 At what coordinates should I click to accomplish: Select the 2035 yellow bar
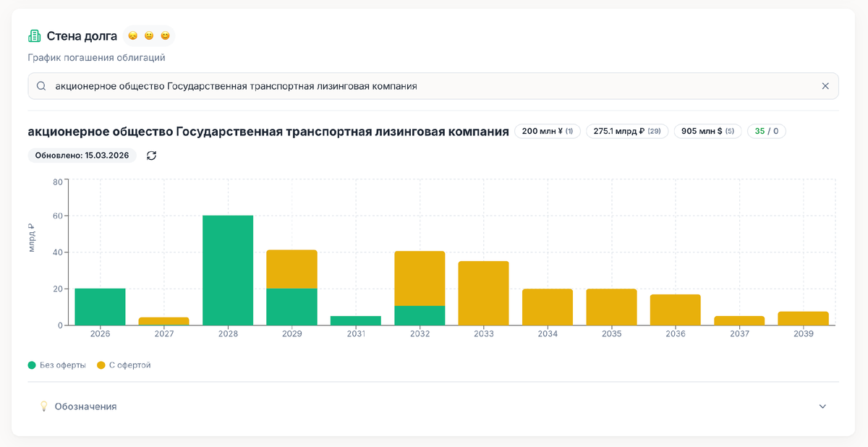(x=611, y=307)
